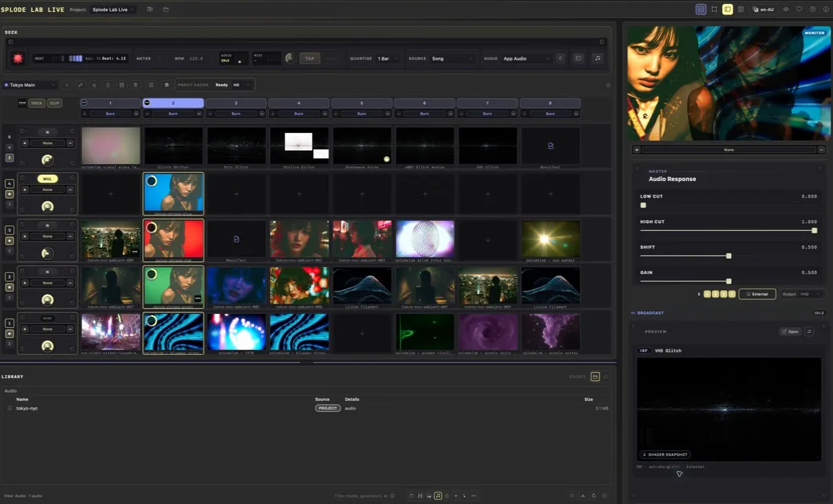Click the PROJECT source badge for tokyo-nyc

pos(328,408)
